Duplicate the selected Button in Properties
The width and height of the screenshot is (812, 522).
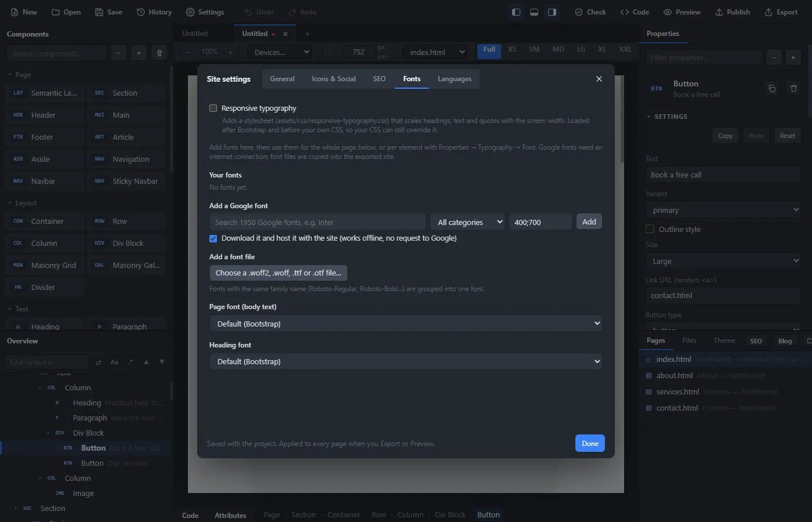tap(772, 89)
